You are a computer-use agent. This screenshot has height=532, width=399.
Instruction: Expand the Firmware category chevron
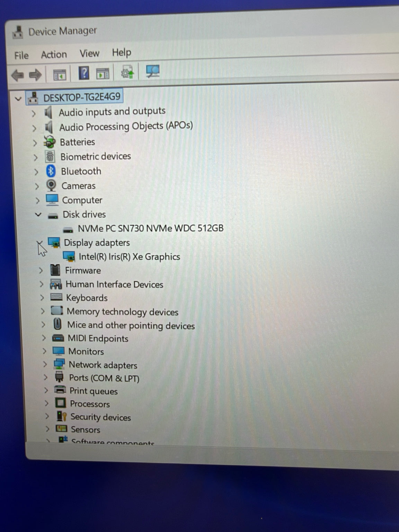(41, 271)
